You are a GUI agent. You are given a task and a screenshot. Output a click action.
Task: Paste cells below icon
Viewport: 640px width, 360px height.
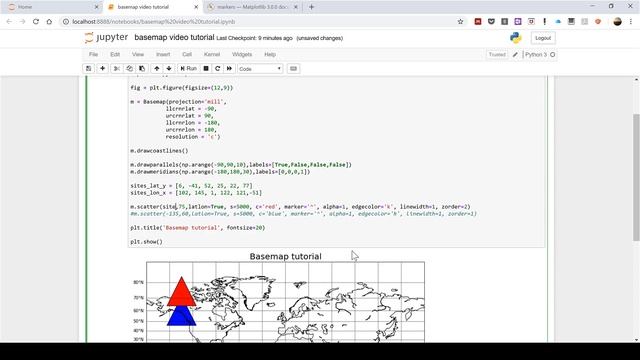pyautogui.click(x=142, y=69)
